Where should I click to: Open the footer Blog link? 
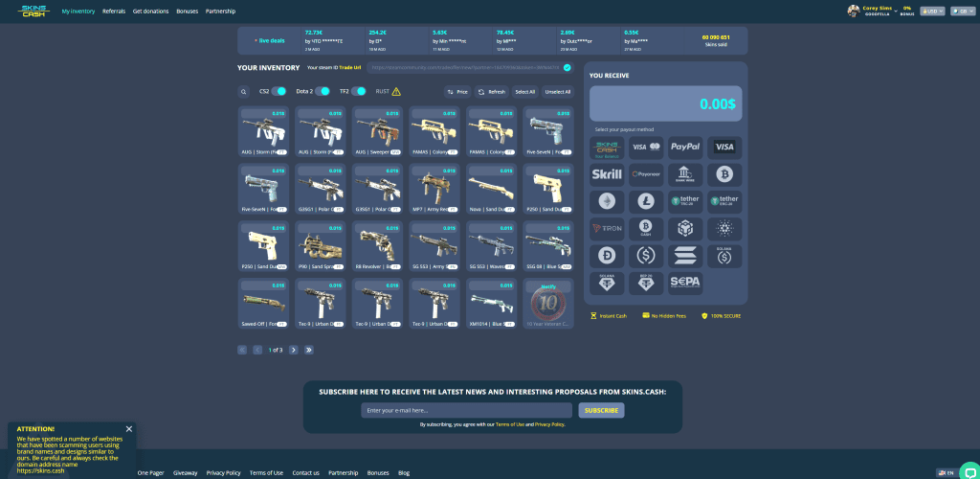click(404, 472)
